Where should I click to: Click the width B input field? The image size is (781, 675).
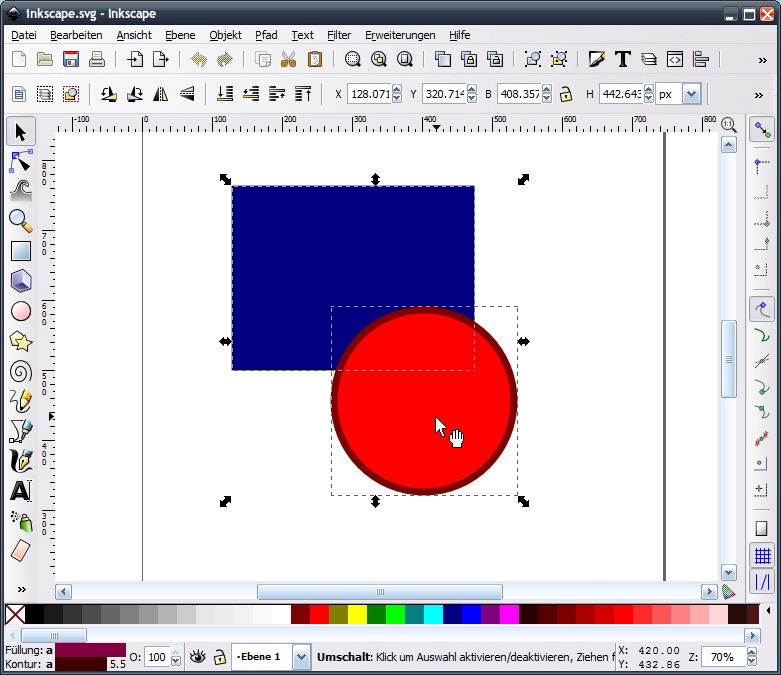519,94
